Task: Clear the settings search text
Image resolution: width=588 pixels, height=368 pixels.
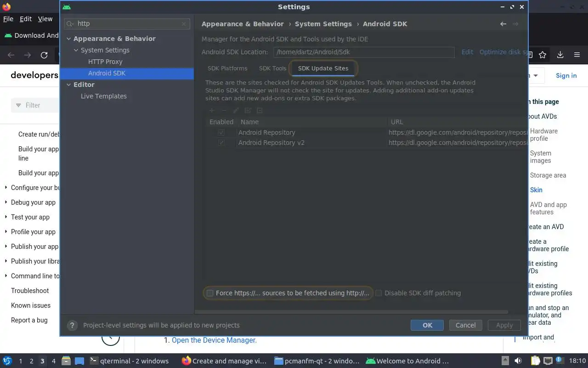Action: click(x=184, y=23)
